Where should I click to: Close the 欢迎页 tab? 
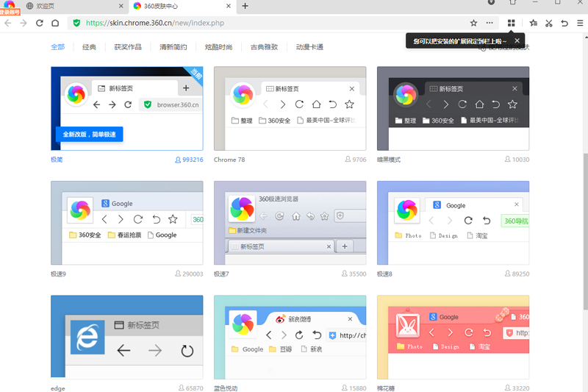pyautogui.click(x=121, y=6)
